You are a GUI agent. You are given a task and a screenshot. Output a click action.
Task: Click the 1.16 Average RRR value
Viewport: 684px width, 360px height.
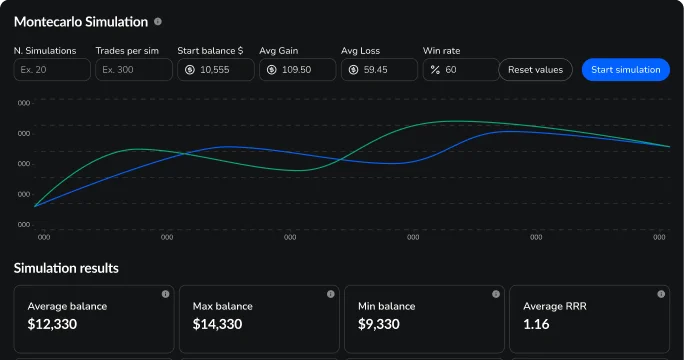pos(536,324)
